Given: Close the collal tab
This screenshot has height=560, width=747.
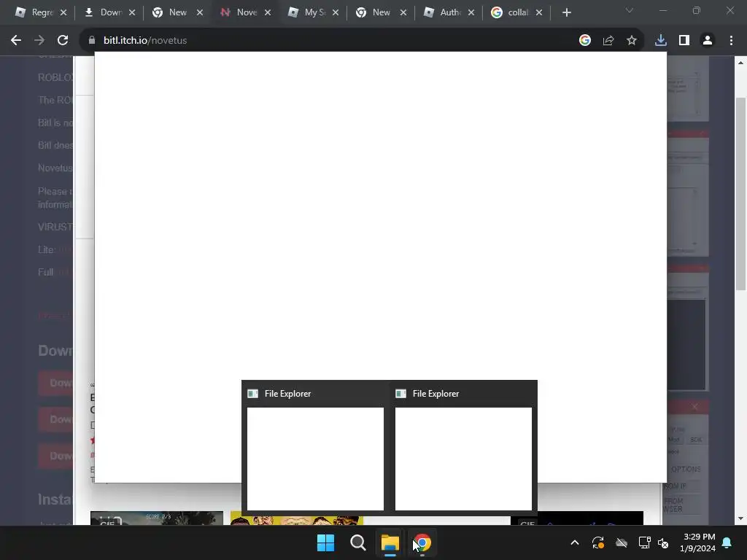Looking at the screenshot, I should click(x=539, y=12).
